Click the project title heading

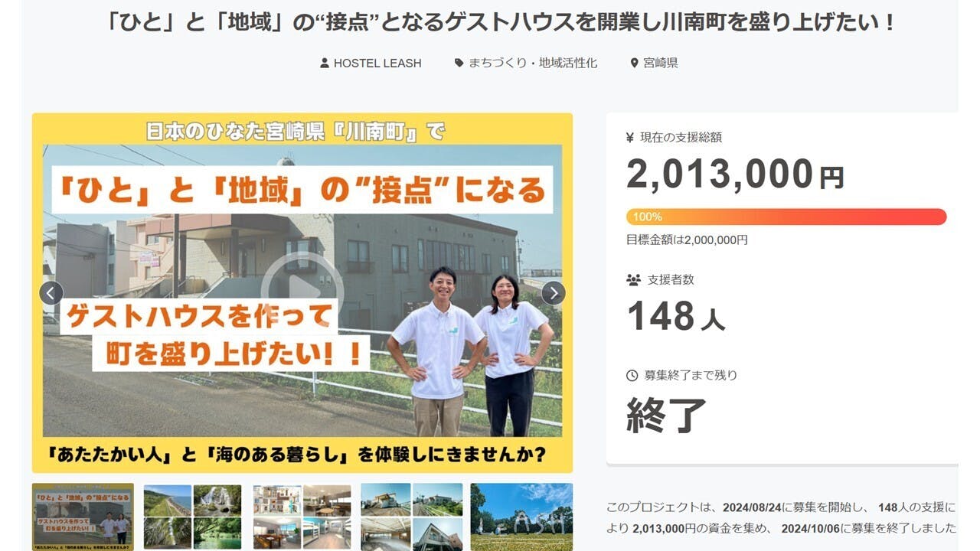pos(501,22)
